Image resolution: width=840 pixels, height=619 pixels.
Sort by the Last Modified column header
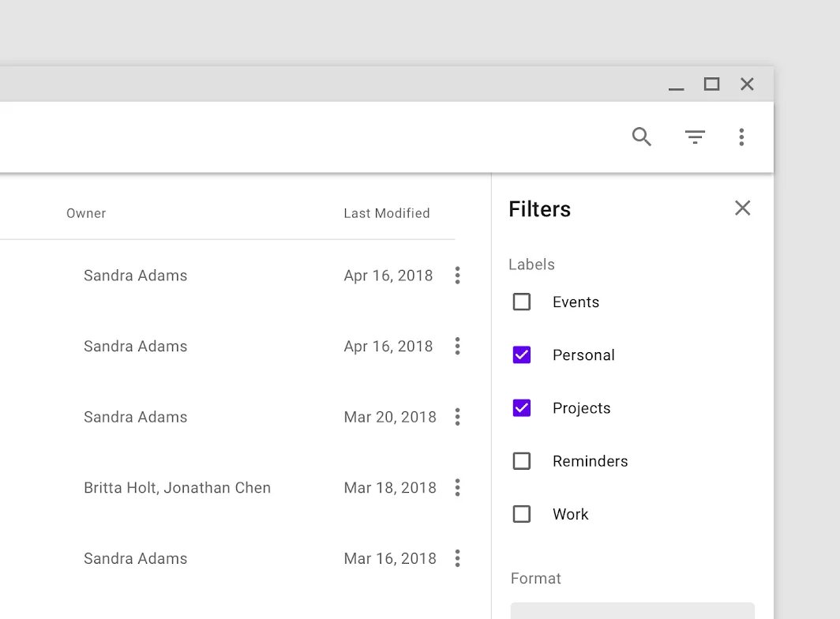click(386, 213)
